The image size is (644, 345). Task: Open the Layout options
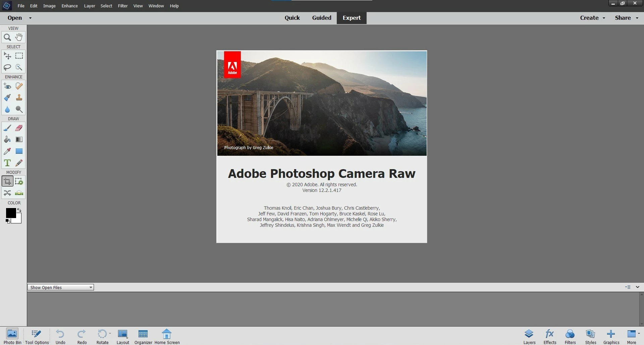pos(123,336)
